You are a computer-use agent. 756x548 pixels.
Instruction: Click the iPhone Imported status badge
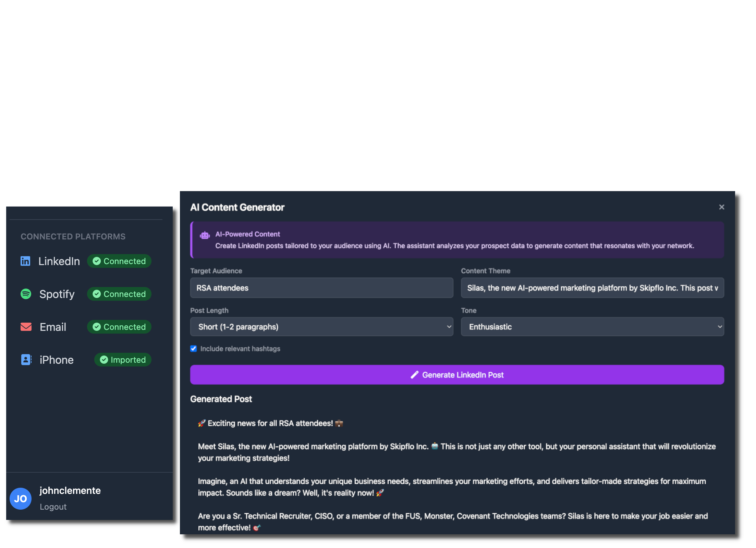[x=123, y=360]
